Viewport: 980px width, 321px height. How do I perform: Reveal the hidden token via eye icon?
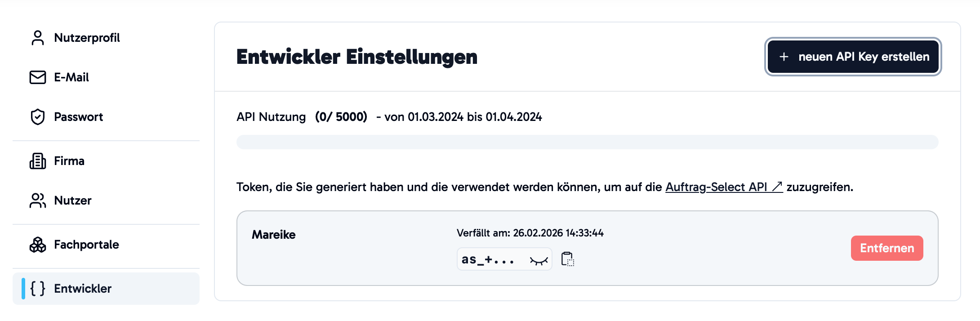[x=539, y=261]
